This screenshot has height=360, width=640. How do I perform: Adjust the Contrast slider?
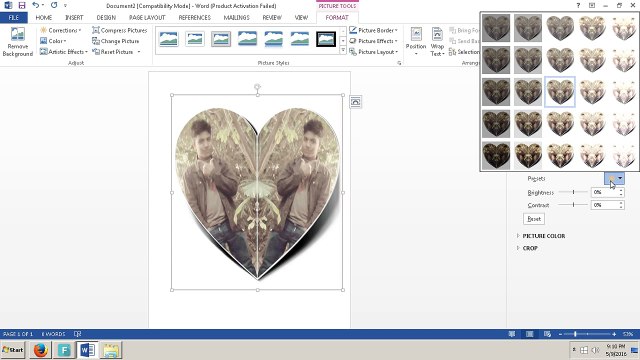(x=573, y=204)
